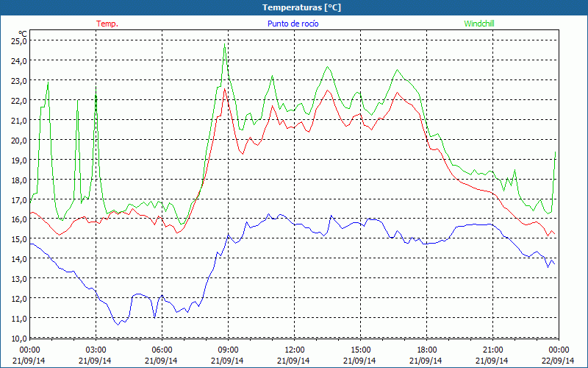This screenshot has height=368, width=588.
Task: Click the 21,0 y-axis value
Action: [x=20, y=121]
